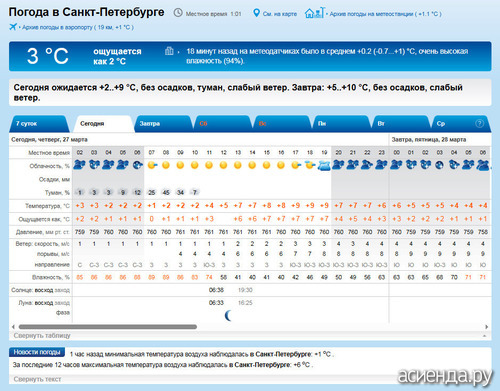Click the collapse arrow right of the table footer

pyautogui.click(x=484, y=336)
